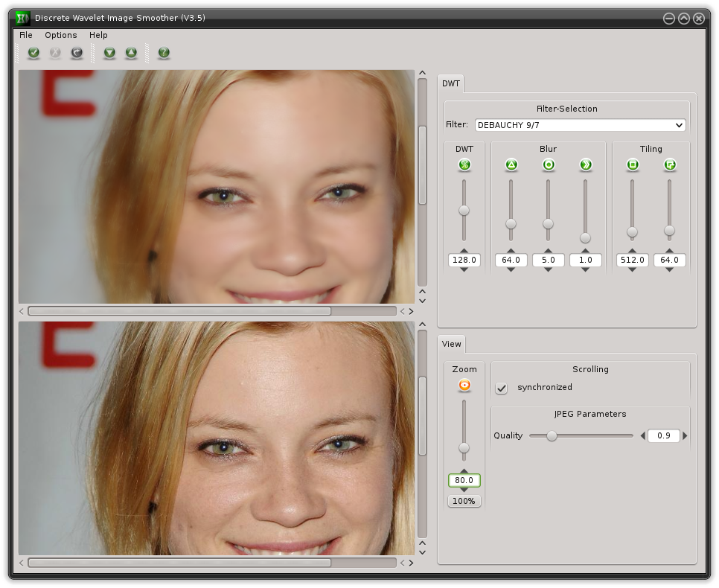Open the File menu
The width and height of the screenshot is (719, 588).
pos(26,35)
